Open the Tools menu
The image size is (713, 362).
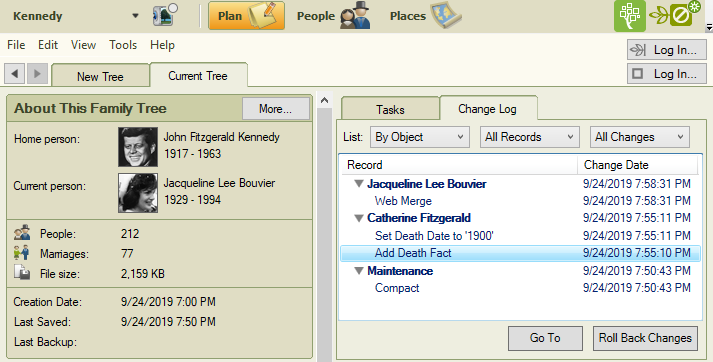tap(123, 45)
